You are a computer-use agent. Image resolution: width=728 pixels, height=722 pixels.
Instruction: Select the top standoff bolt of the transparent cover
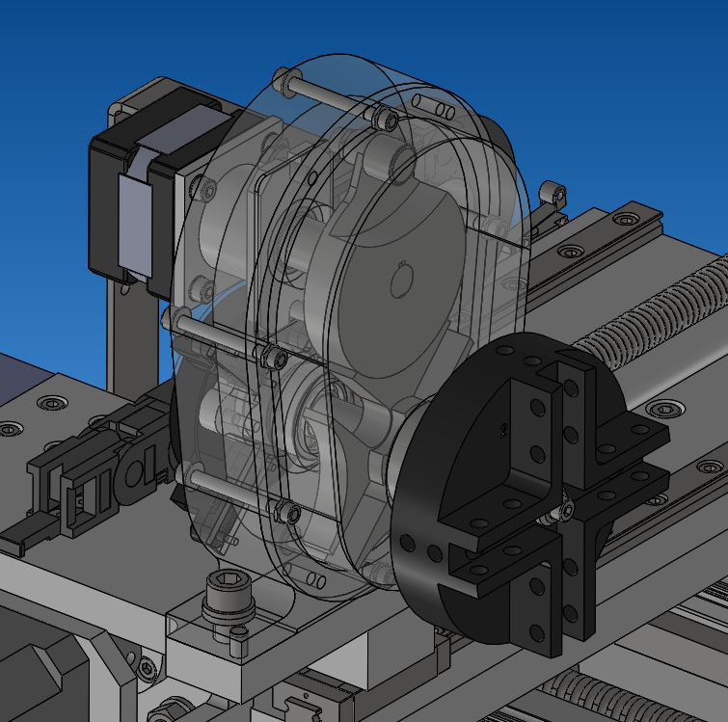[336, 99]
